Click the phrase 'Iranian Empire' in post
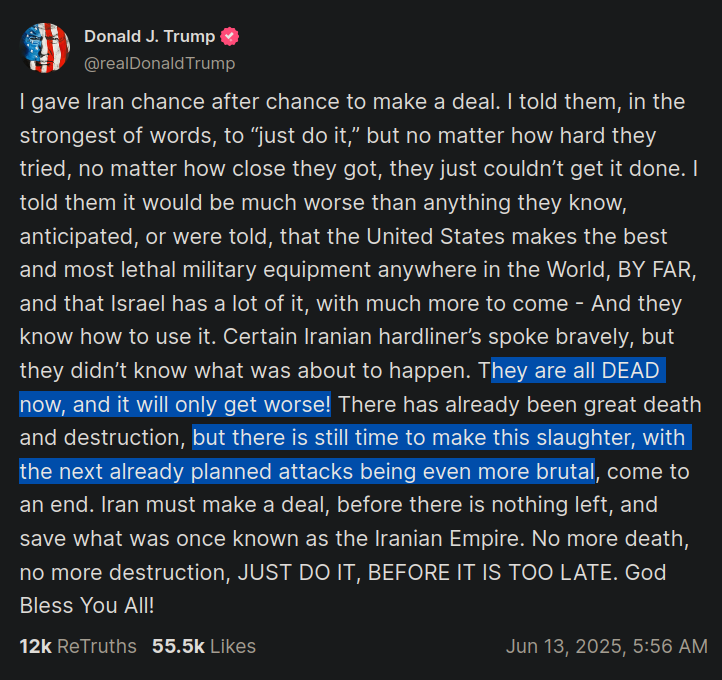This screenshot has width=722, height=680. [x=449, y=539]
